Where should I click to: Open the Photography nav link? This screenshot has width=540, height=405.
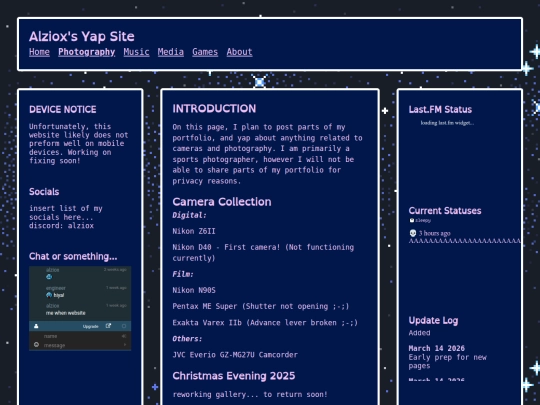86,52
